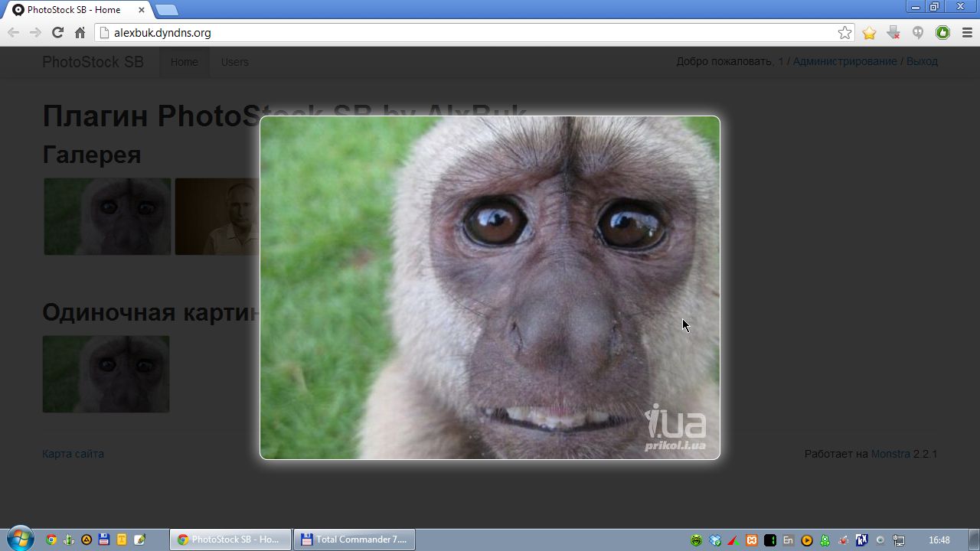Switch to Total Commander in the taskbar
980x551 pixels.
[x=353, y=540]
